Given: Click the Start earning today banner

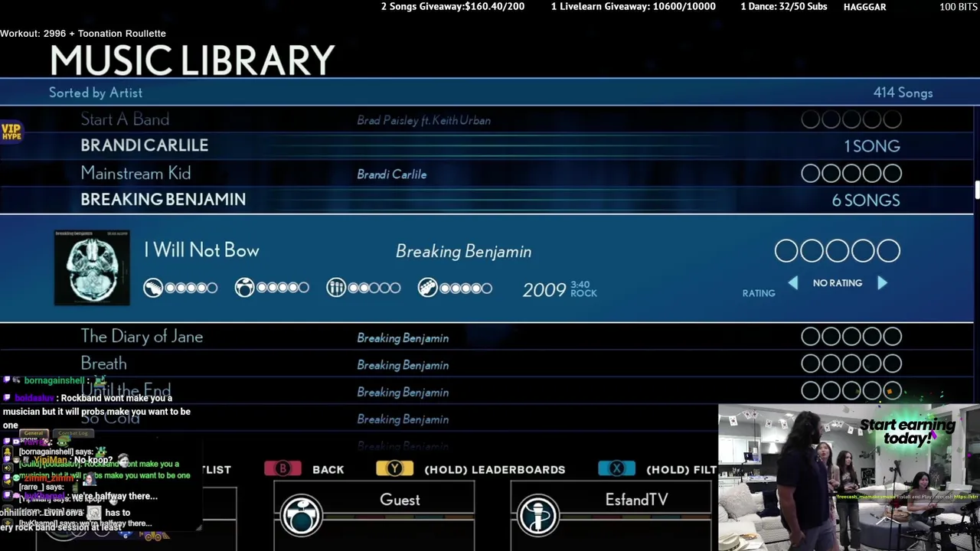Looking at the screenshot, I should (x=907, y=431).
